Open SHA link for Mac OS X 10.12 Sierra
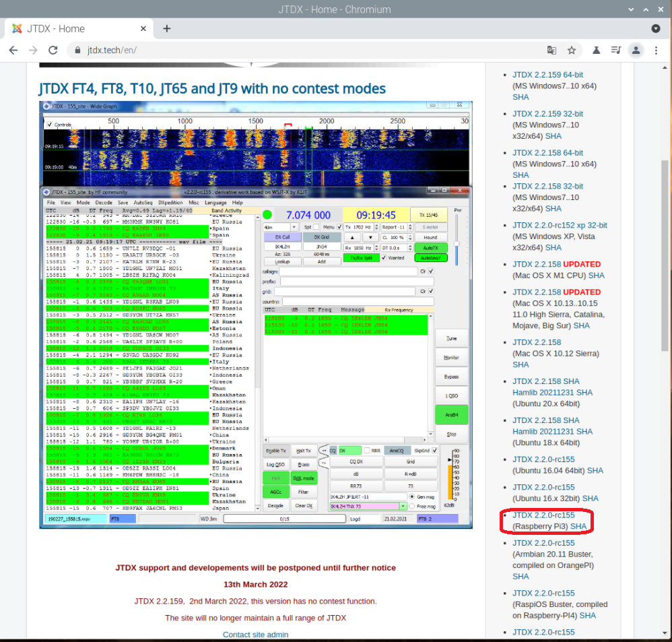 520,364
